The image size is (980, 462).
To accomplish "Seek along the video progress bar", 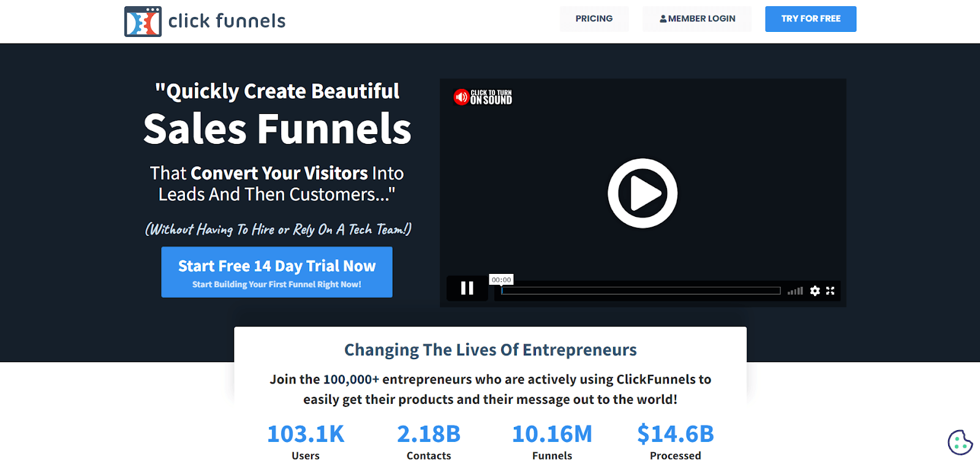I will pos(641,290).
